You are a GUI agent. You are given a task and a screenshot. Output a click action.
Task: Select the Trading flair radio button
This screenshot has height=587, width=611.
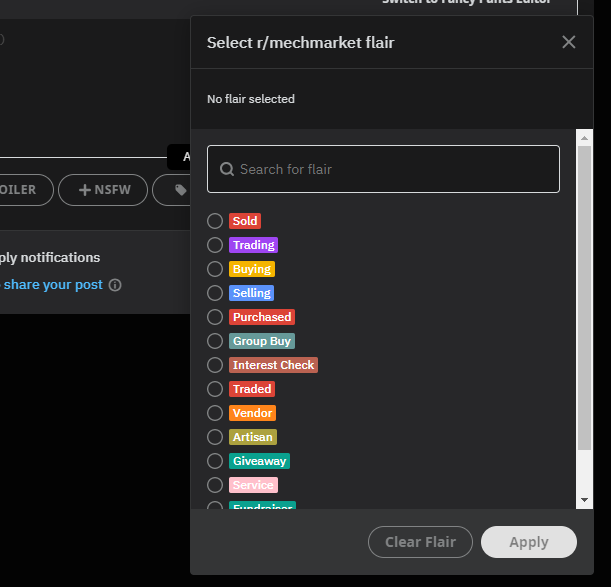[215, 245]
